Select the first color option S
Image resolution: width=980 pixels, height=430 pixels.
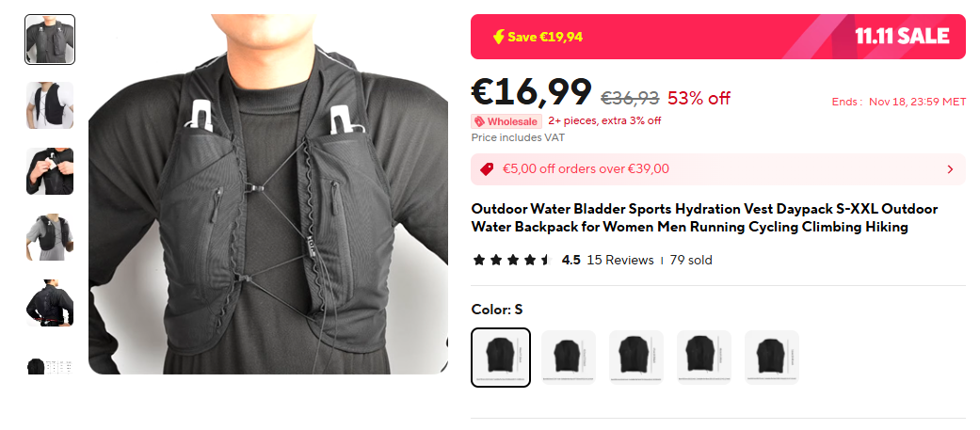click(x=501, y=358)
